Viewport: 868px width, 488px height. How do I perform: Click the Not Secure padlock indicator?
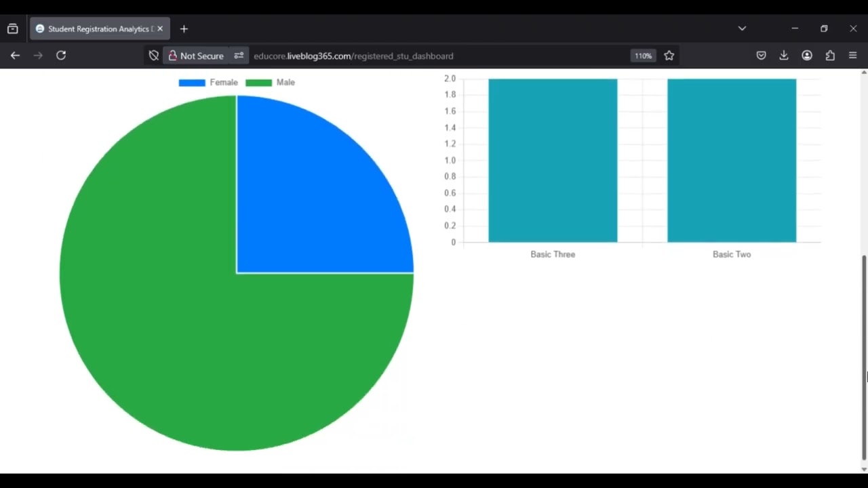click(195, 56)
